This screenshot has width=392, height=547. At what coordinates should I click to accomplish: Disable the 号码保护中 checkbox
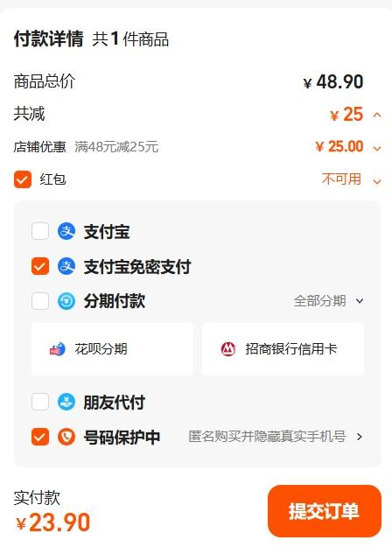(40, 437)
